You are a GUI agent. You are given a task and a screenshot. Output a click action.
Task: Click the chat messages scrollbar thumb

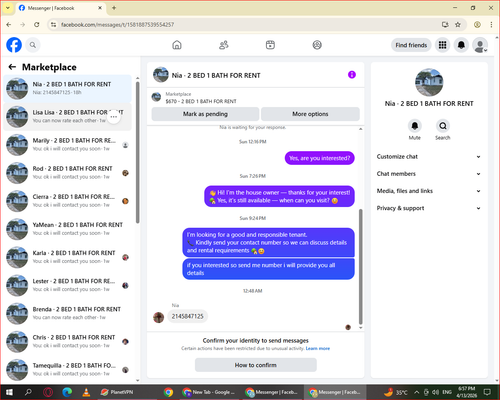coord(360,267)
